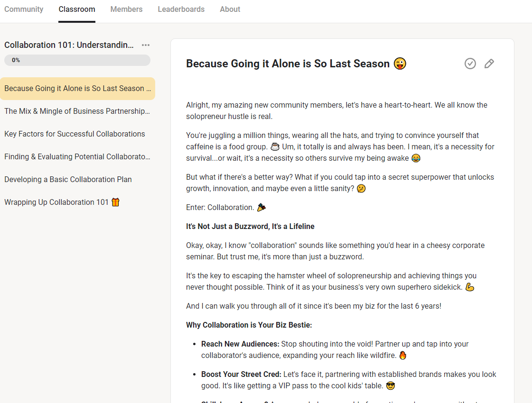This screenshot has width=532, height=403.
Task: Go to the Leaderboards tab
Action: click(181, 9)
